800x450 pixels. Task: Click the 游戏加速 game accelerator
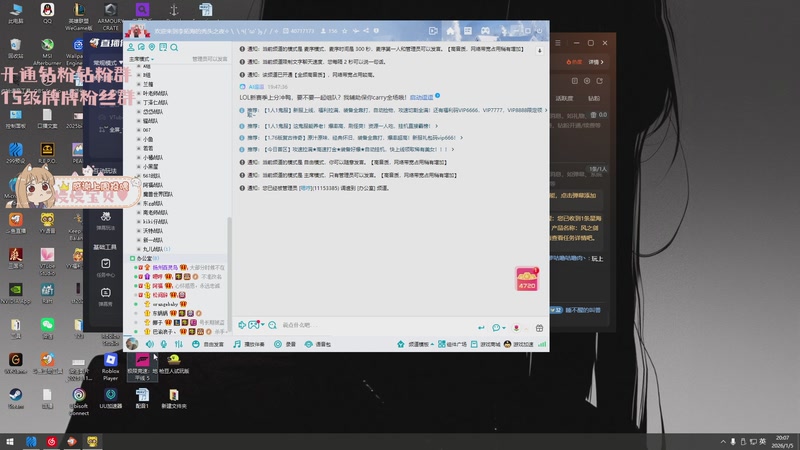[x=518, y=344]
